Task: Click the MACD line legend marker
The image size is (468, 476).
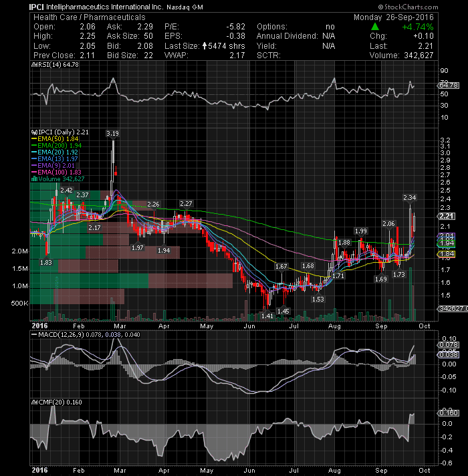Action: point(34,335)
